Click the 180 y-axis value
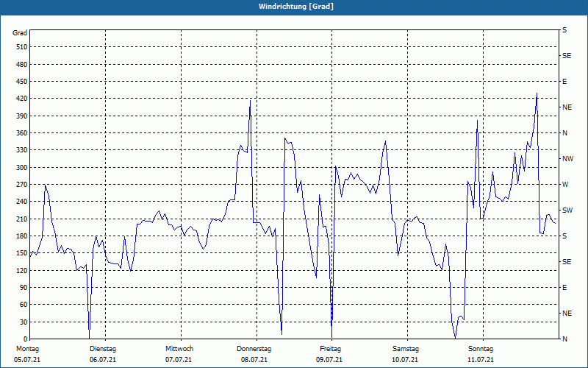 tap(22, 236)
